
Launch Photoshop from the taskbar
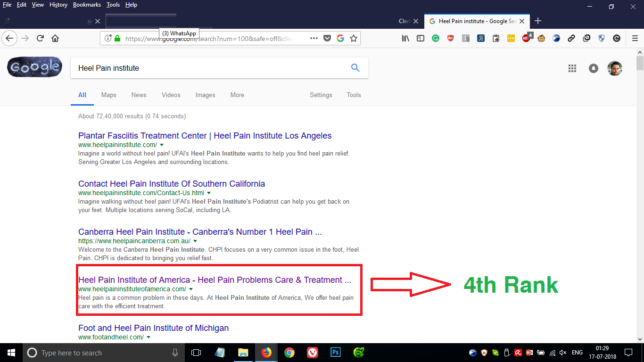click(x=336, y=353)
